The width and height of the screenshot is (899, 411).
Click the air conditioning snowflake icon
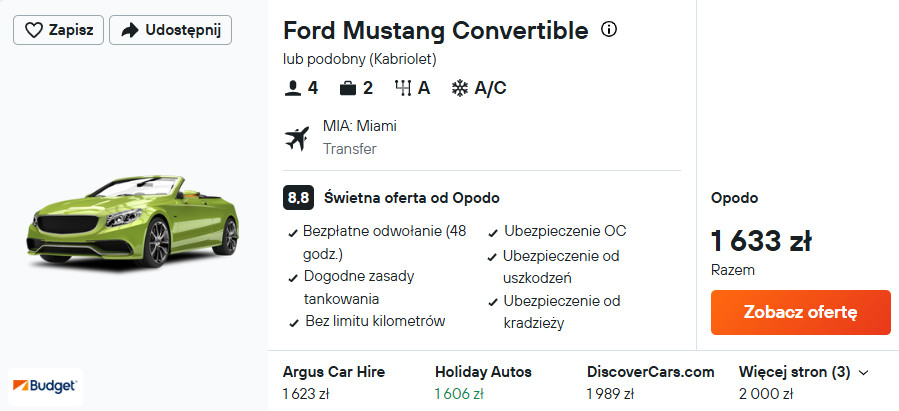tap(460, 88)
